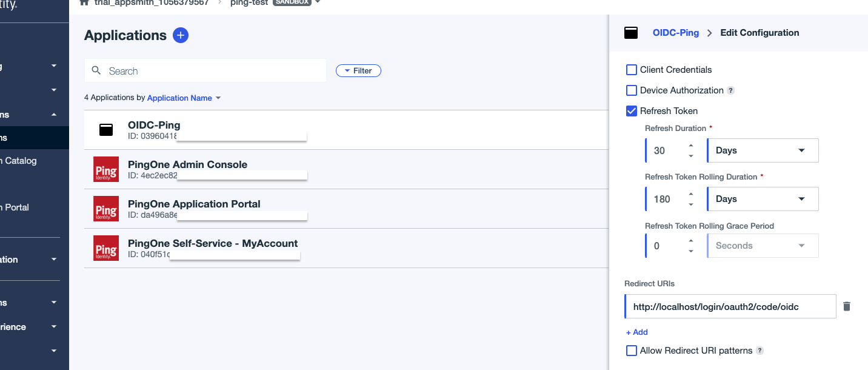
Task: Click the PingOne Self-Service MyAccount logo
Action: 106,248
